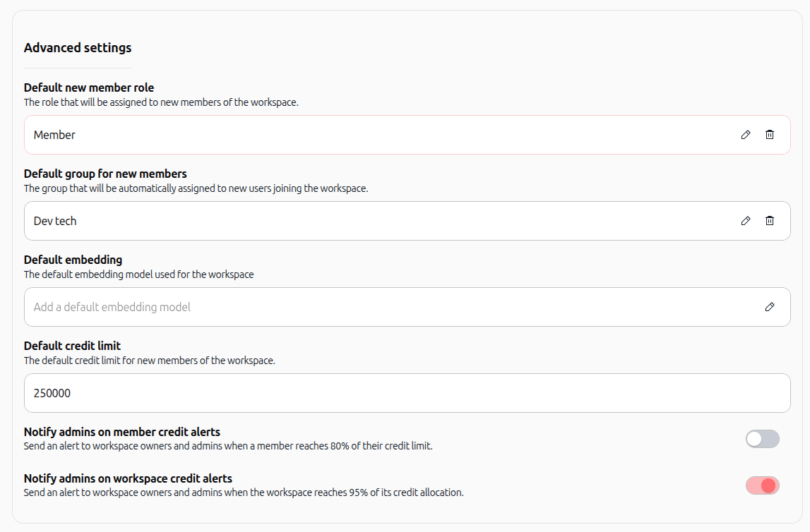Click the Advanced settings heading
Image resolution: width=810 pixels, height=532 pixels.
[78, 47]
